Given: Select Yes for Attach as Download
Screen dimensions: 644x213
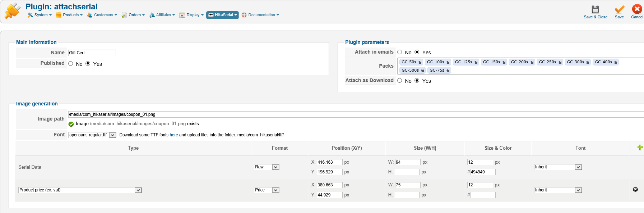Looking at the screenshot, I should tap(417, 81).
